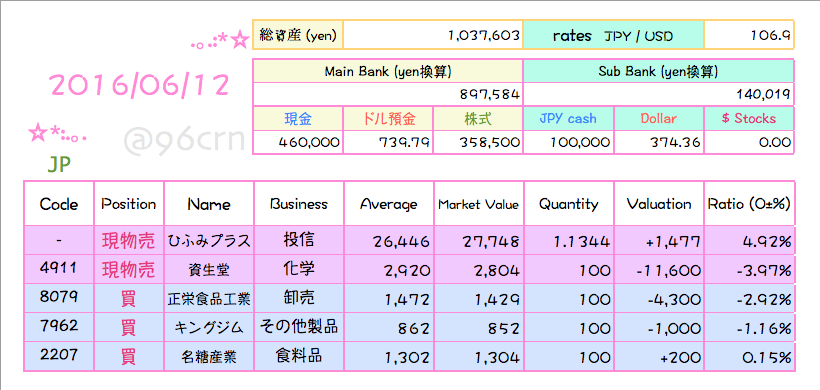Viewport: 820px width, 390px height.
Task: Select the Sub Bank (yen換算) header cell
Action: [x=658, y=71]
